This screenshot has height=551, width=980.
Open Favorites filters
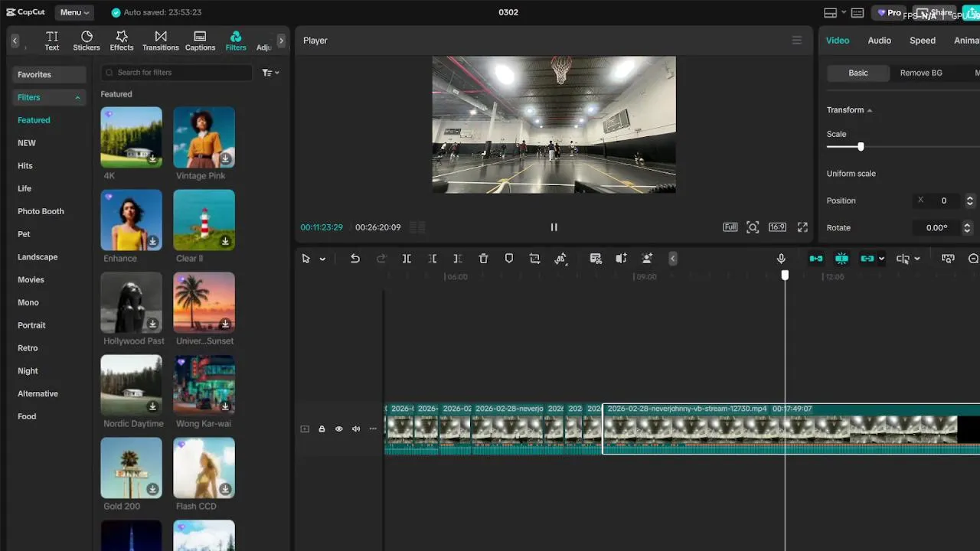(49, 74)
